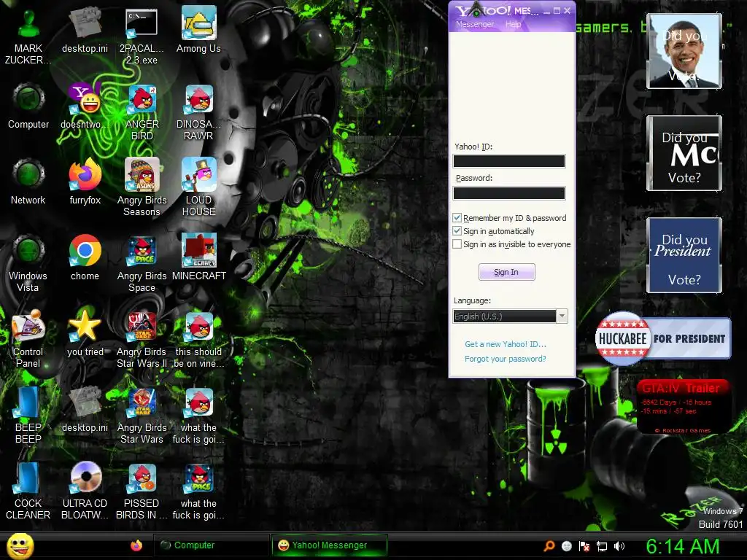Select the 2PACAL... 2.3.exe icon
The width and height of the screenshot is (747, 560).
point(142,36)
